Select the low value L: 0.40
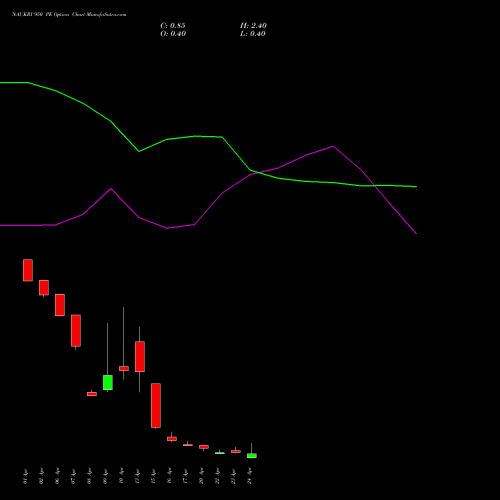 [253, 34]
